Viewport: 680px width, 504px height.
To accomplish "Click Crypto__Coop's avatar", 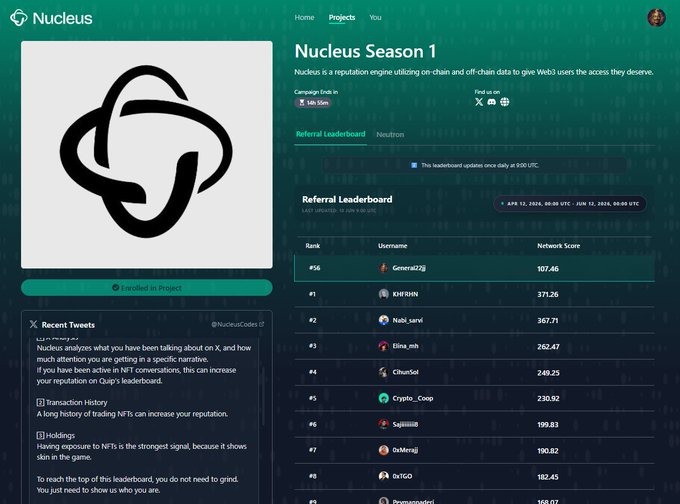I will [383, 398].
